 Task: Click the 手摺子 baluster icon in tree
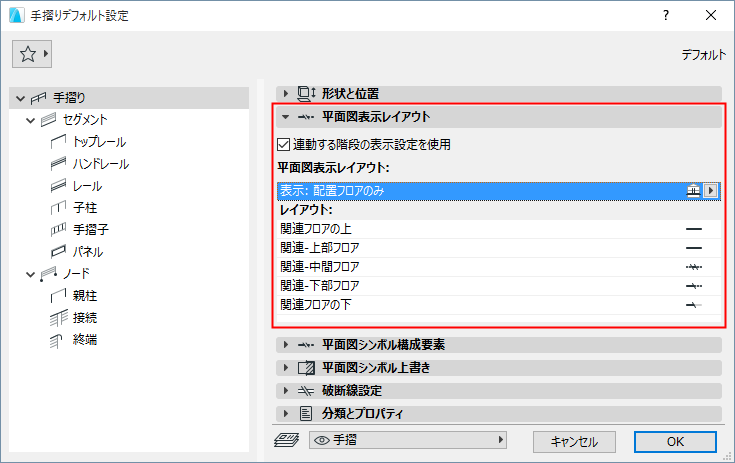(x=58, y=229)
